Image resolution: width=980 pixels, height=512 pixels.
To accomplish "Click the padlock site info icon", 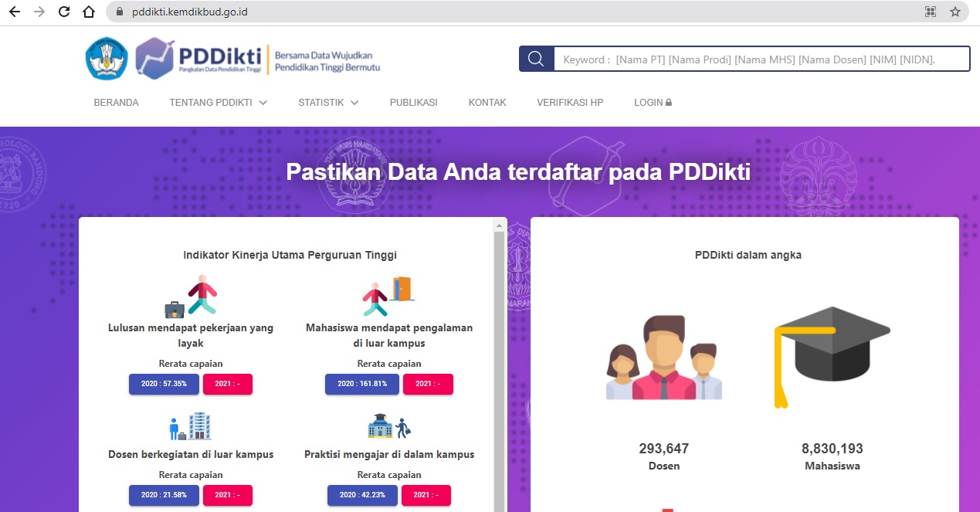I will (x=120, y=12).
